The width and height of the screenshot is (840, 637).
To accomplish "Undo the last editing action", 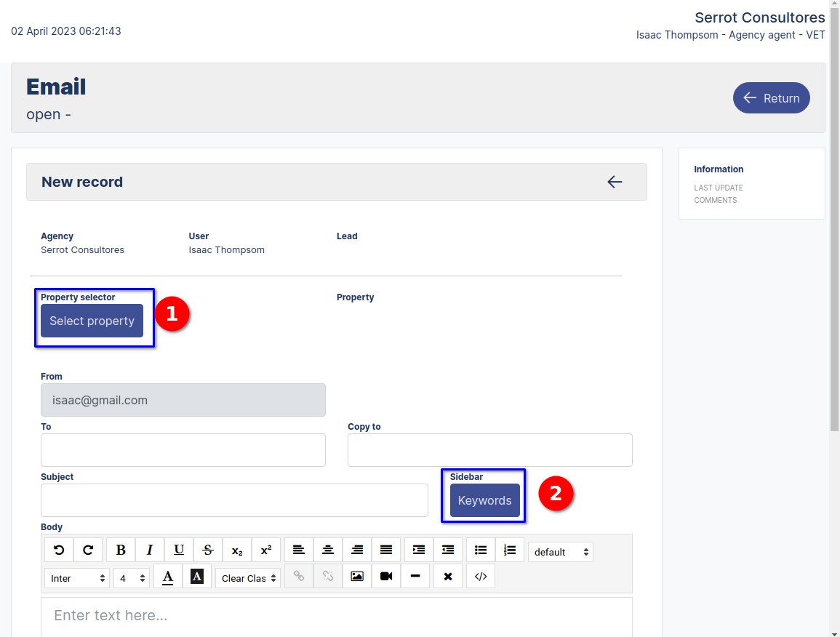I will tap(59, 550).
